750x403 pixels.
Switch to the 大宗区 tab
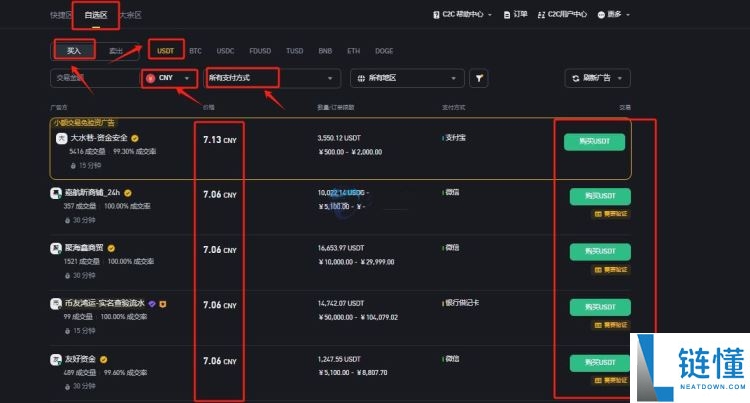click(x=131, y=15)
